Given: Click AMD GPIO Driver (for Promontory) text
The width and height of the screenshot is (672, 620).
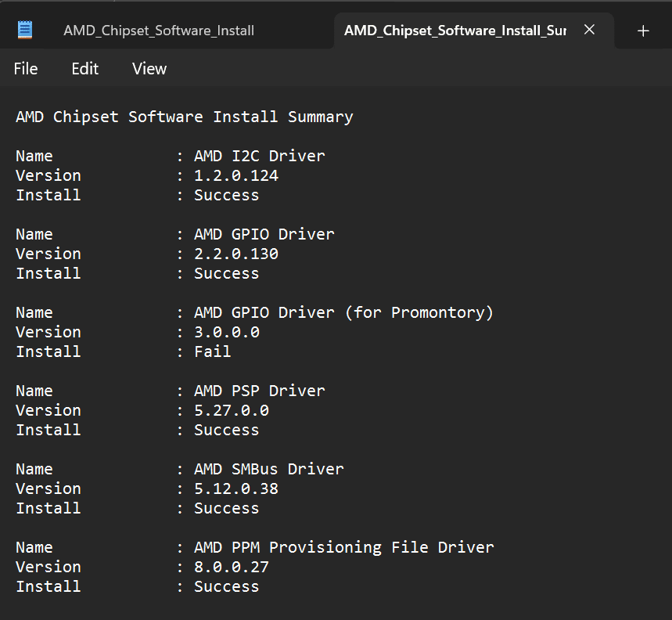Looking at the screenshot, I should (343, 312).
